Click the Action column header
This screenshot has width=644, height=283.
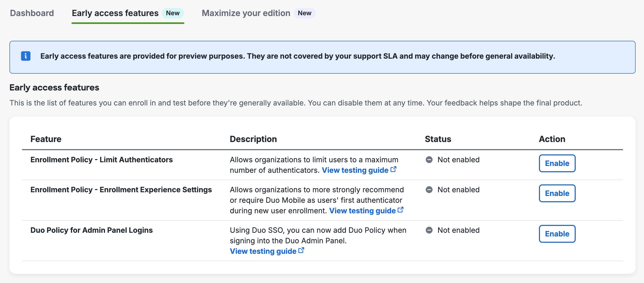click(552, 139)
